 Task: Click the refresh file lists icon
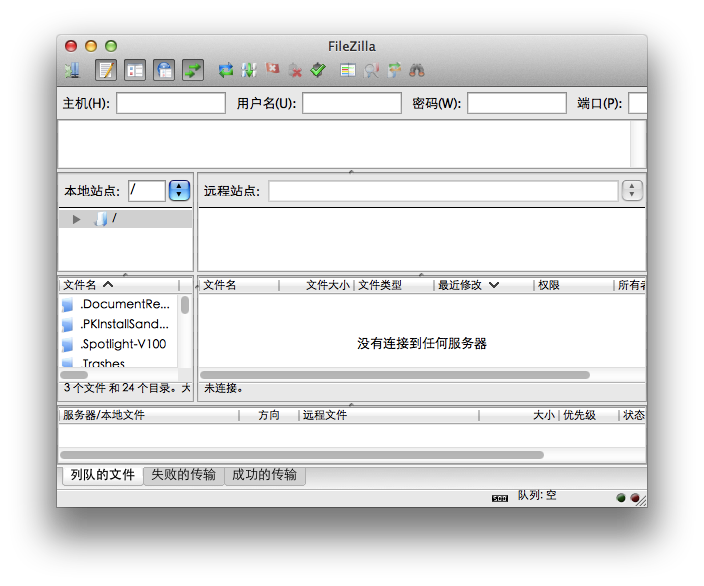coord(226,70)
